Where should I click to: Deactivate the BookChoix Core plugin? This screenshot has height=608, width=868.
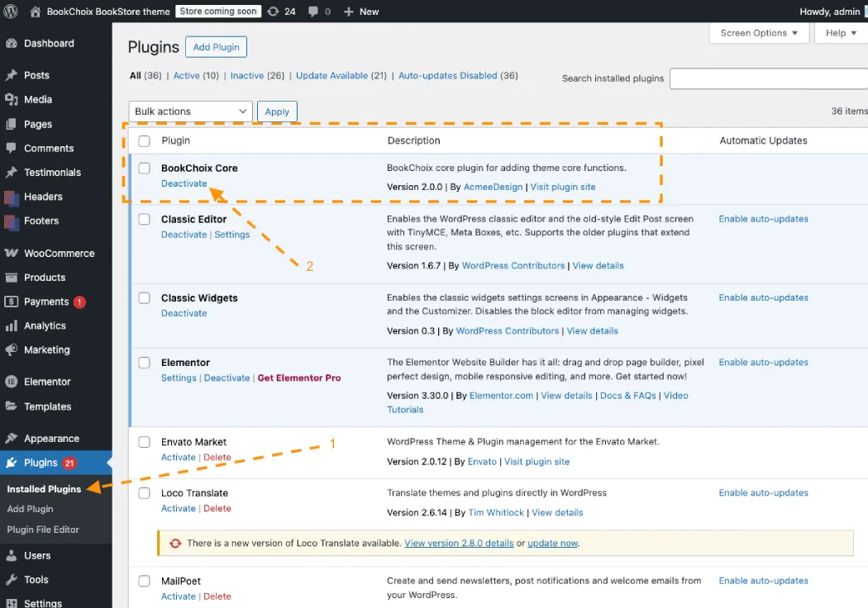point(184,183)
